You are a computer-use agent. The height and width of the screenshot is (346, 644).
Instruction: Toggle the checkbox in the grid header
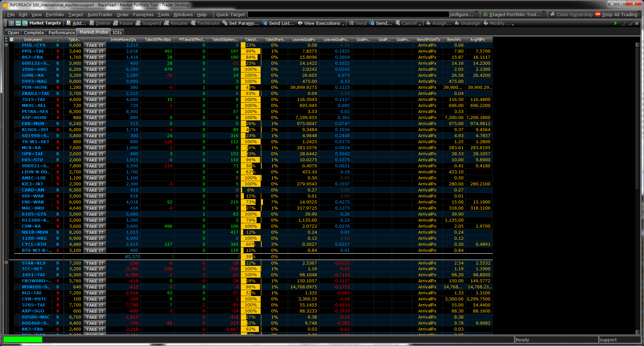(12, 39)
